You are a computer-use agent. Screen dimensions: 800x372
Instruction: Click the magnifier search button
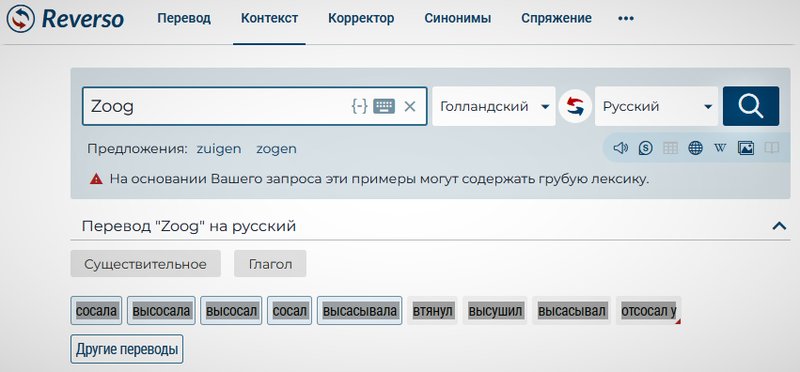click(x=751, y=106)
